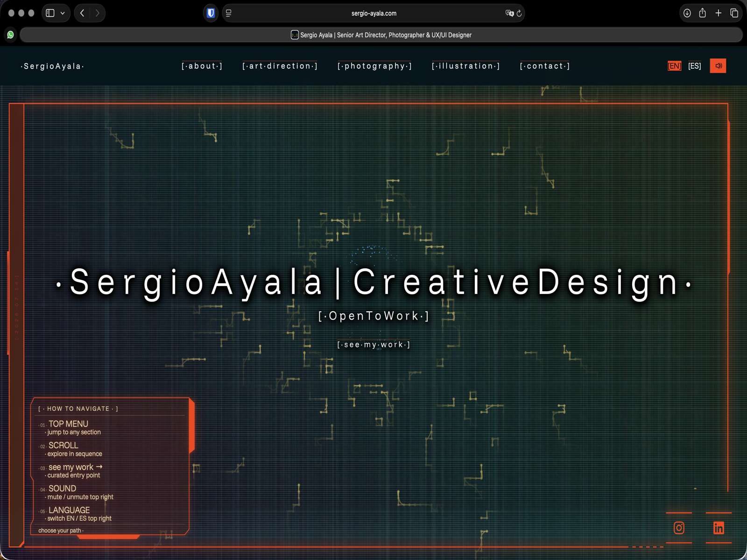Open the Share sheet icon

(x=703, y=13)
